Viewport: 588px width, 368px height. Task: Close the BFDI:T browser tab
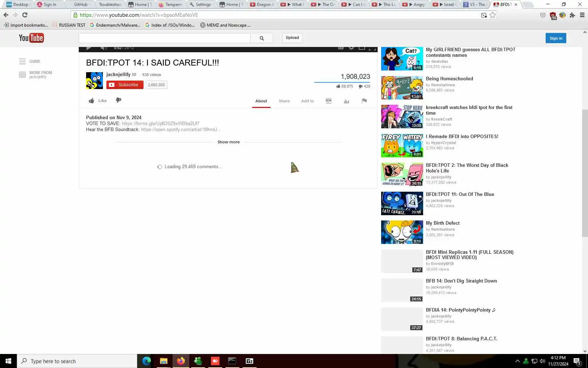point(516,5)
